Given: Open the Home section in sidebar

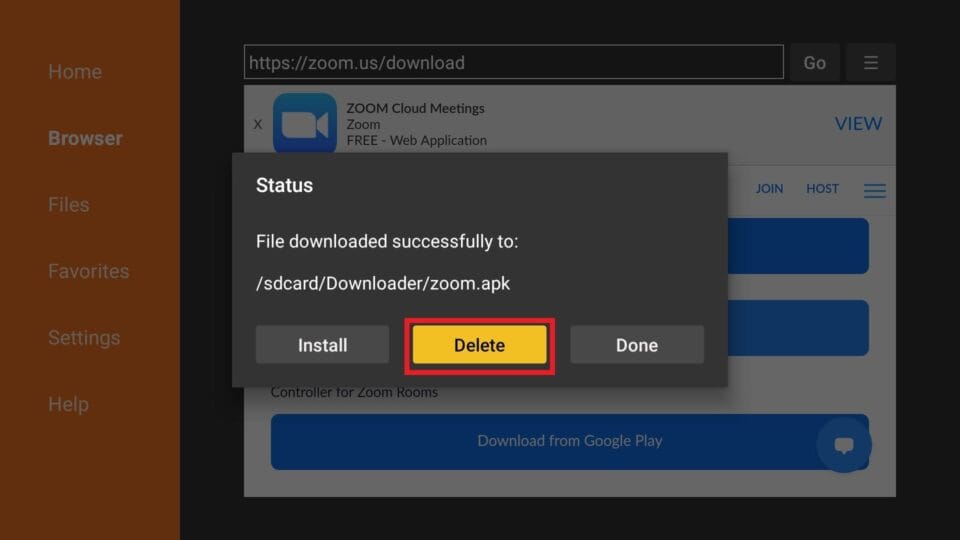Looking at the screenshot, I should (x=75, y=72).
